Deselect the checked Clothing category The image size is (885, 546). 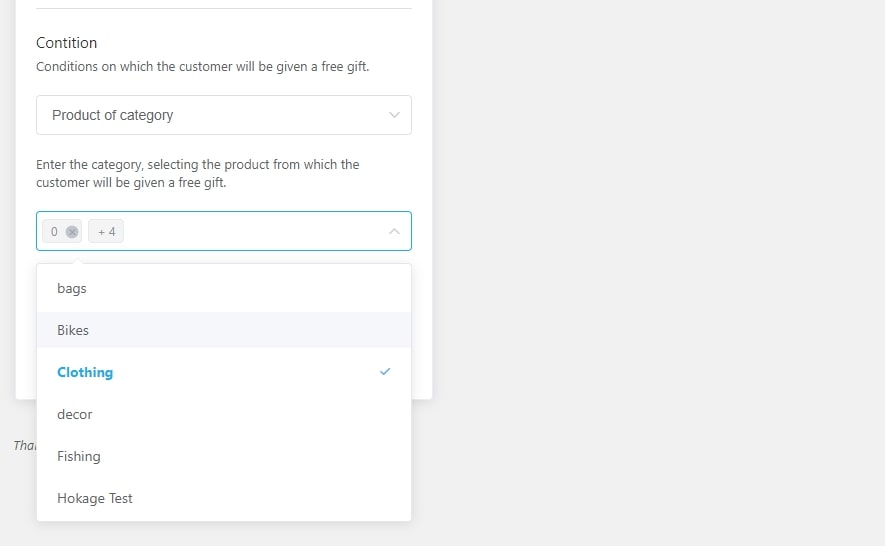point(85,372)
